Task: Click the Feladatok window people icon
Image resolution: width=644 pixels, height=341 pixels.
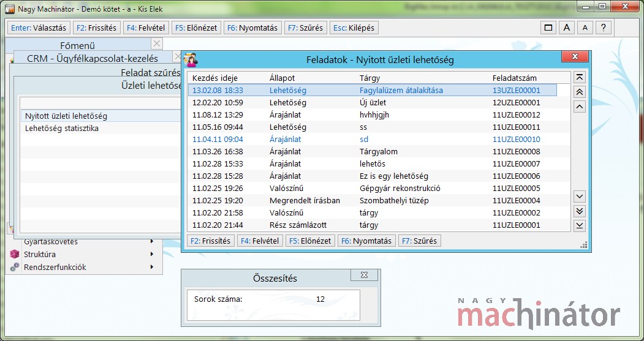Action: pyautogui.click(x=191, y=60)
